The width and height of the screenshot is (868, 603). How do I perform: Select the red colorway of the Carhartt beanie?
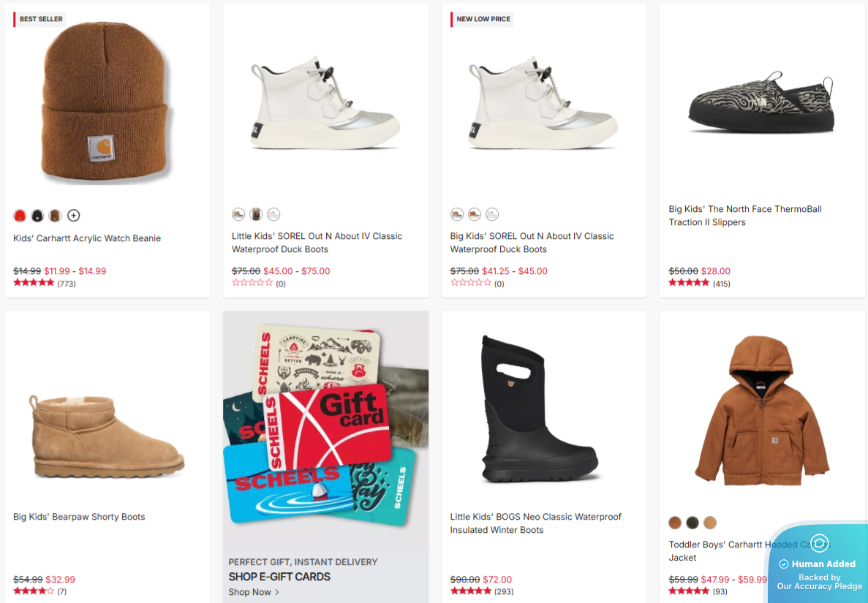coord(19,215)
